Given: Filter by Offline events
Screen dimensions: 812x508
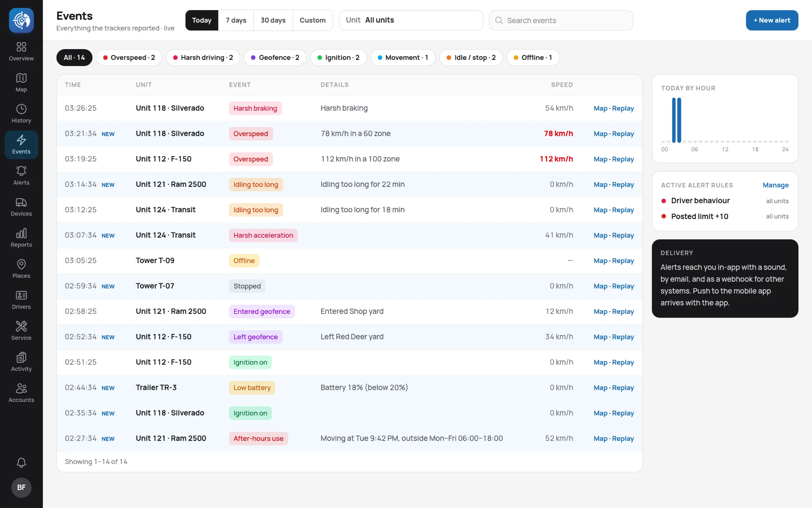Looking at the screenshot, I should [533, 58].
